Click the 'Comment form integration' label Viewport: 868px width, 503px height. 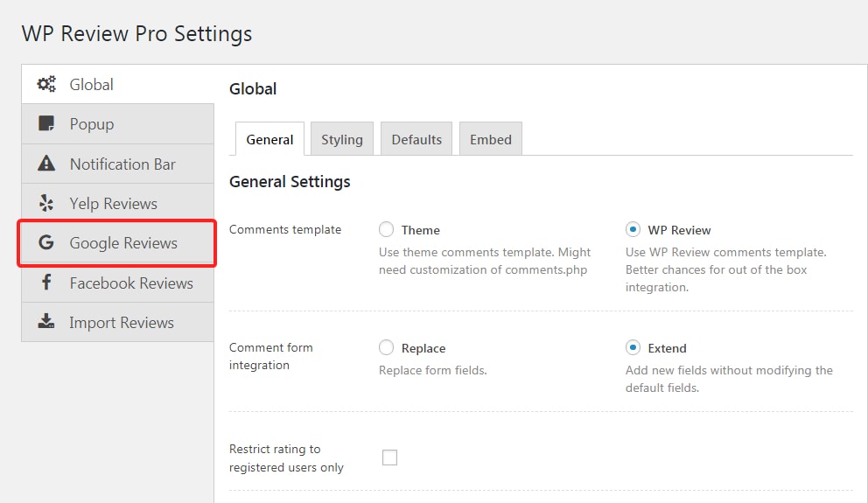point(270,356)
